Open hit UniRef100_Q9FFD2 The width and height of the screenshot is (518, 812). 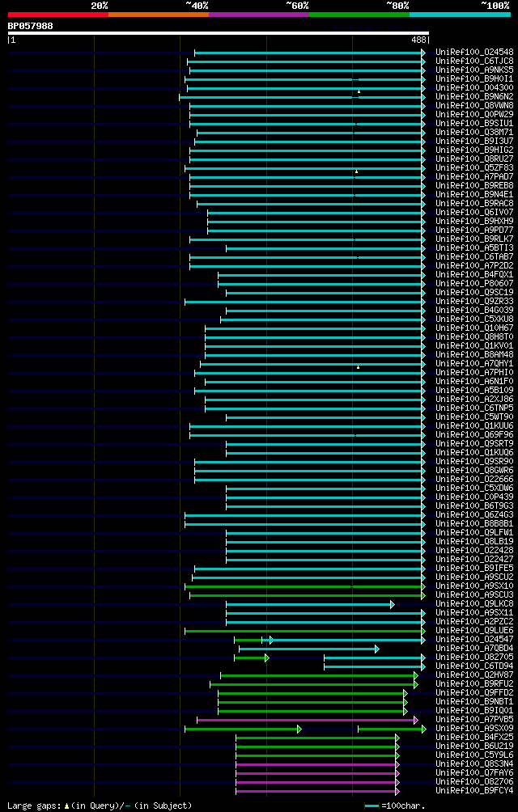click(474, 693)
